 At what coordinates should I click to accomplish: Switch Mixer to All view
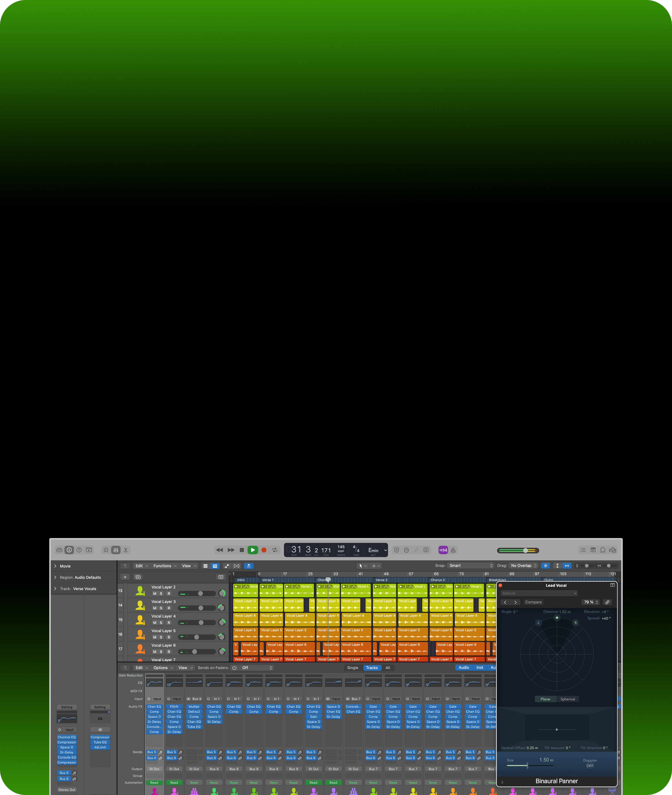coord(388,668)
